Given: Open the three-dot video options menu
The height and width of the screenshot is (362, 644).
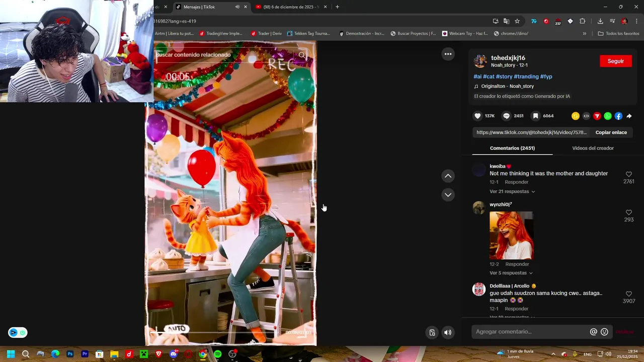Looking at the screenshot, I should 448,54.
